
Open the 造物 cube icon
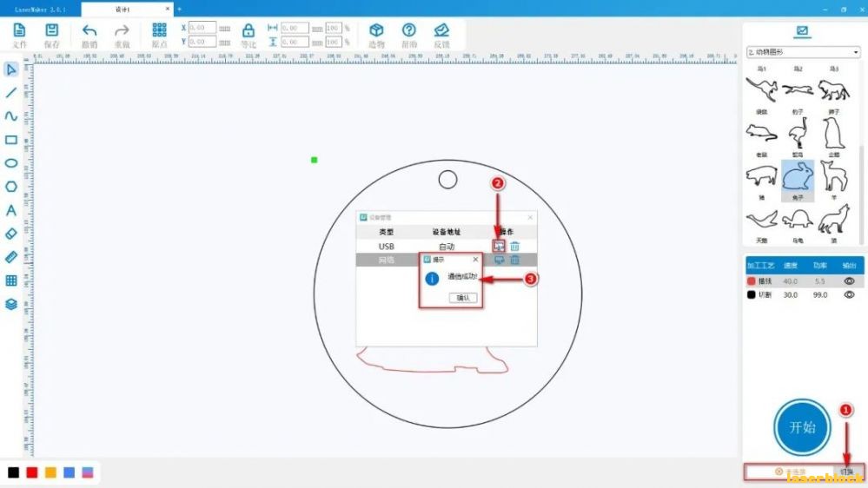376,31
